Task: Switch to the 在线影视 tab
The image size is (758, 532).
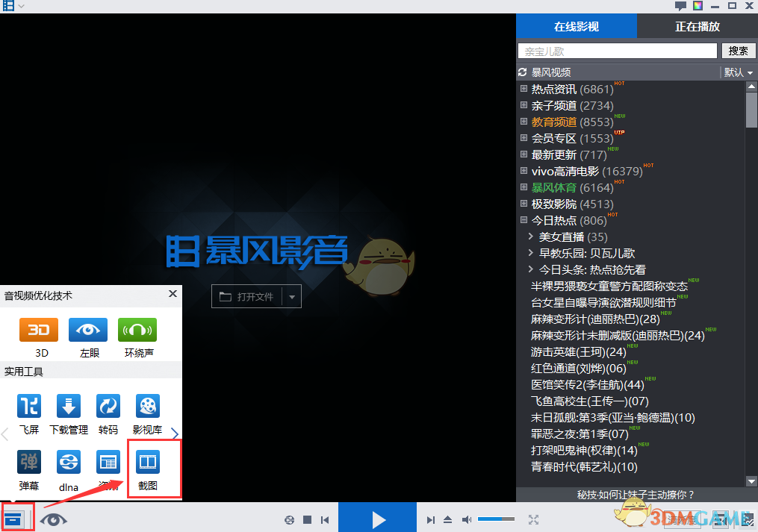Action: pos(576,26)
